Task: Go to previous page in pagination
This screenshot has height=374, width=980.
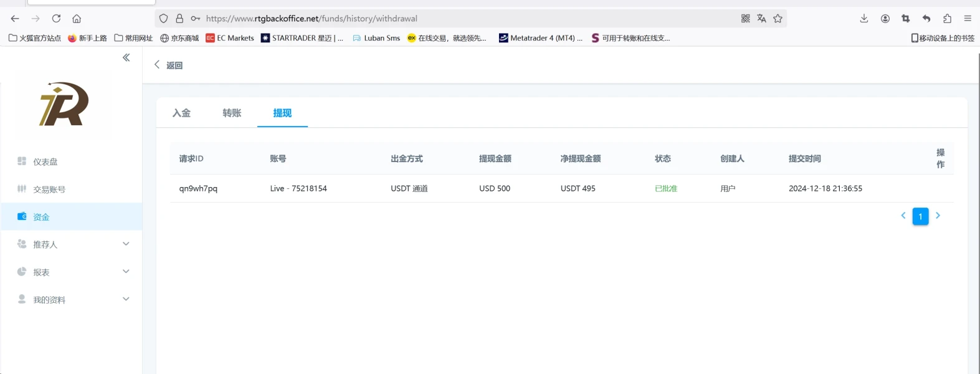Action: point(903,216)
